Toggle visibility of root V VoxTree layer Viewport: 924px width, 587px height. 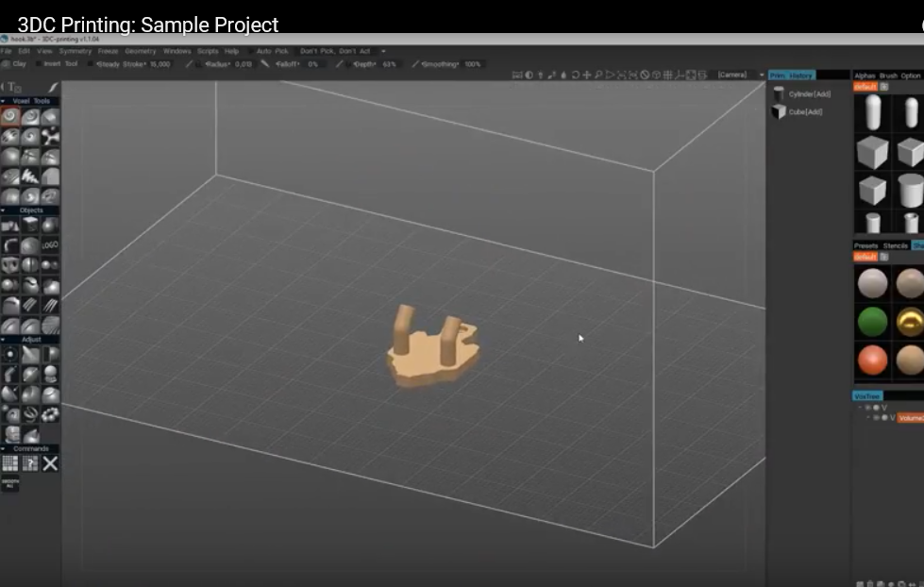pyautogui.click(x=868, y=408)
